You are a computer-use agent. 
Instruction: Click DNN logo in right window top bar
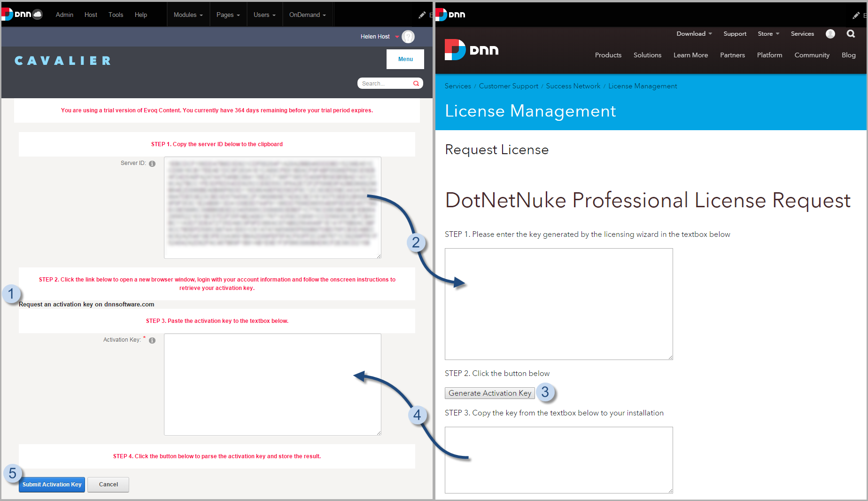(451, 15)
